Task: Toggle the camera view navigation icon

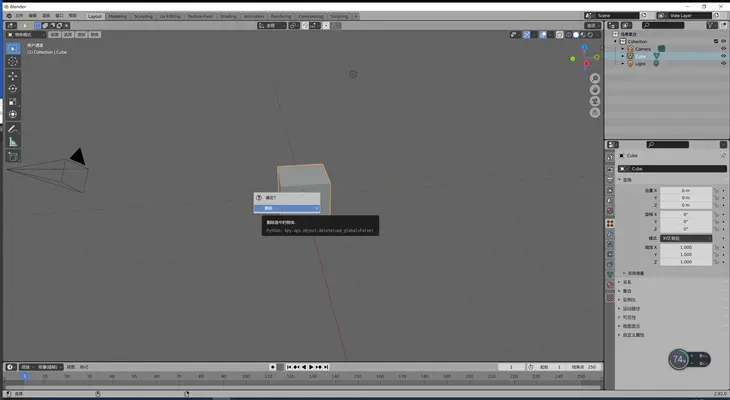Action: point(595,101)
